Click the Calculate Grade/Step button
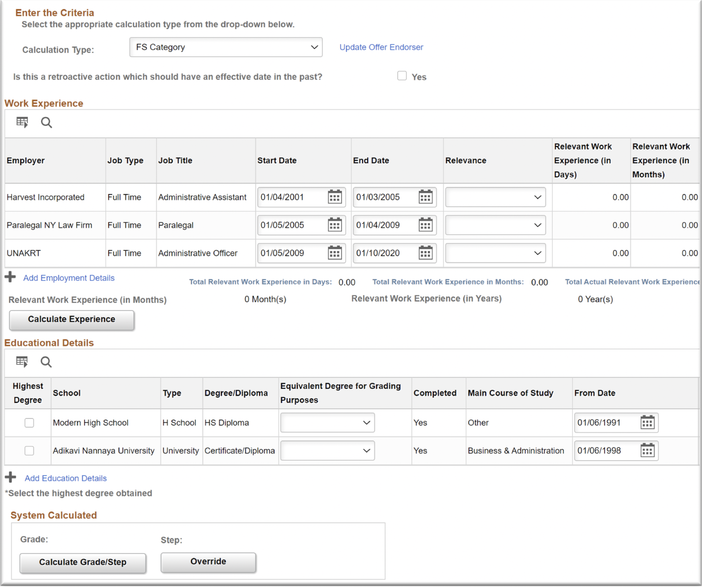Screen dimensions: 702x588 83,563
